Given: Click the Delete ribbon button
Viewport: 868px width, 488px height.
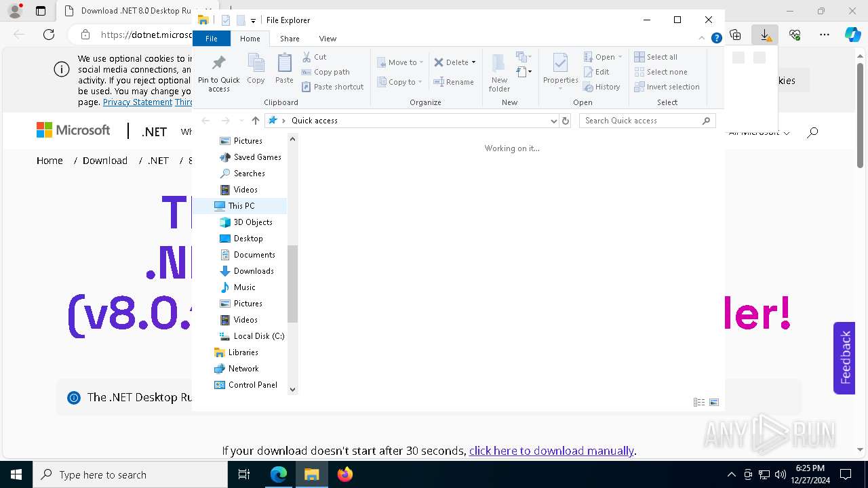Looking at the screenshot, I should (x=451, y=62).
